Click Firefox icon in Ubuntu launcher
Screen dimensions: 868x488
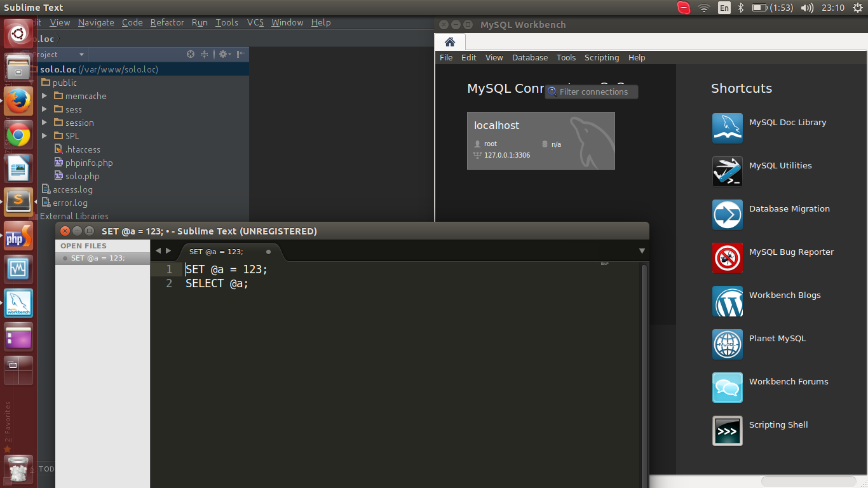pyautogui.click(x=18, y=100)
